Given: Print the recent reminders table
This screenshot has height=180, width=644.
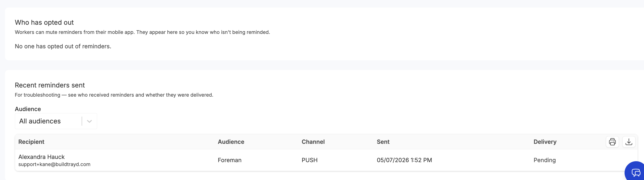Looking at the screenshot, I should (x=612, y=142).
